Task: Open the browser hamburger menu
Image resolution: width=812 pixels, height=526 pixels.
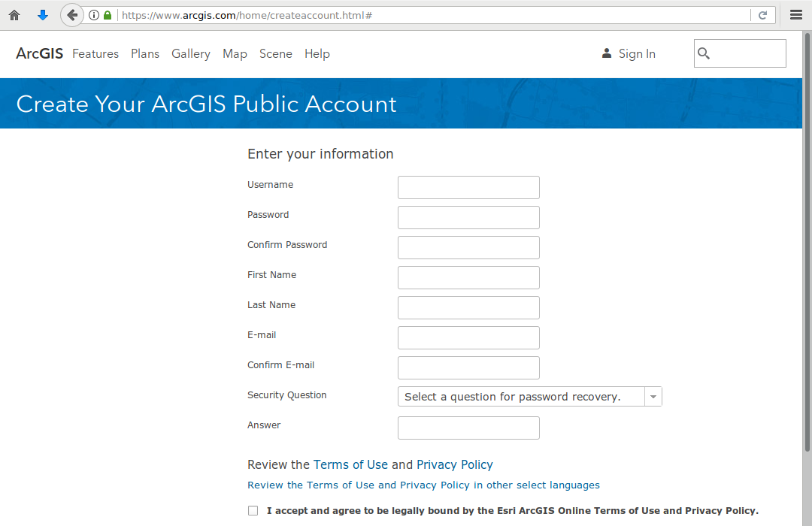Action: coord(796,15)
